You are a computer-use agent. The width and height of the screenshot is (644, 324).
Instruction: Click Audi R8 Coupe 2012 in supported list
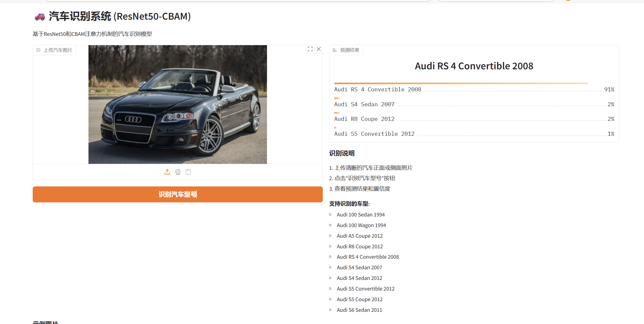point(360,246)
